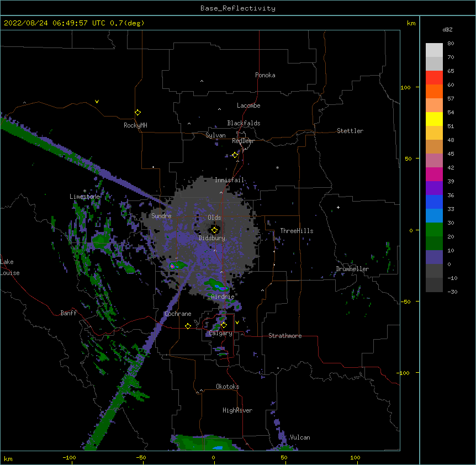Click the Sylvan city label
Image resolution: width=476 pixels, height=465 pixels.
pos(215,135)
